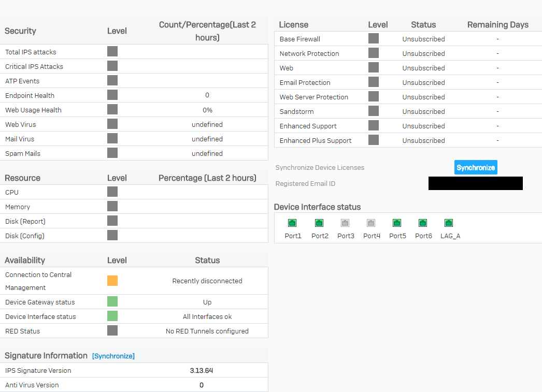Image resolution: width=542 pixels, height=392 pixels.
Task: Click grey level square for Disk (Report)
Action: 112,221
